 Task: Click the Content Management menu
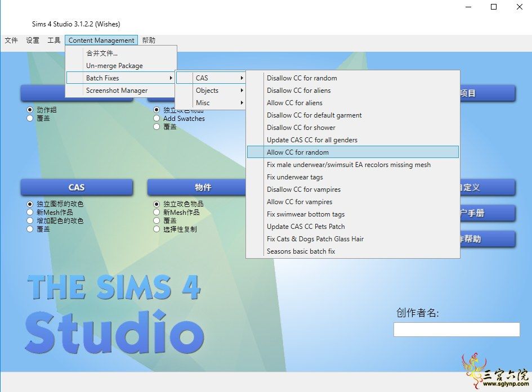[101, 40]
